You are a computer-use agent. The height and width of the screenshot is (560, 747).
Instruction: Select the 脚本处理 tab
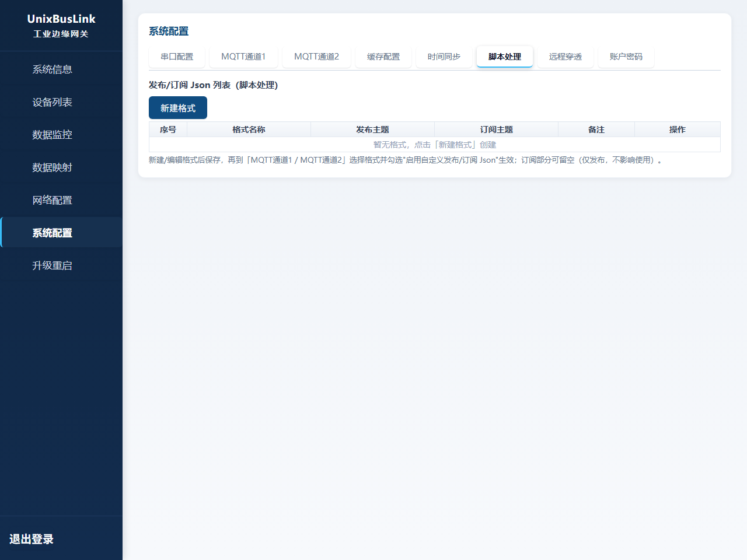click(x=505, y=57)
